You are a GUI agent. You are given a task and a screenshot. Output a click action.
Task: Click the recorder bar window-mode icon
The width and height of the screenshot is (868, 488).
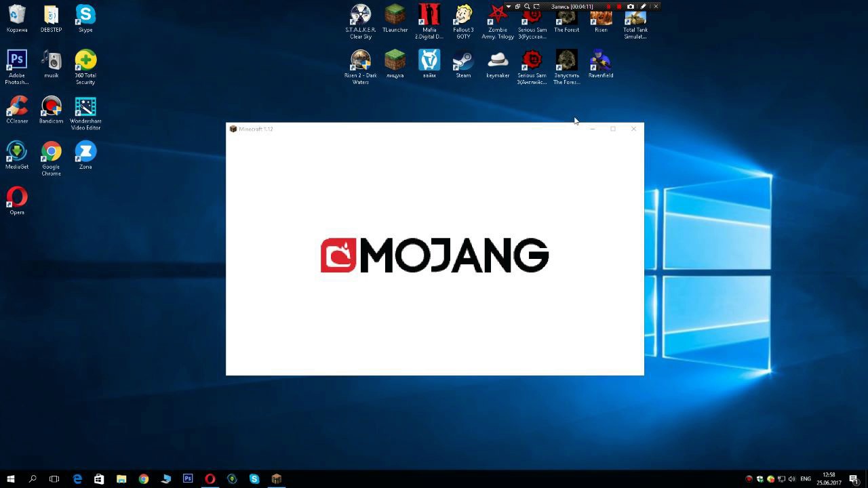(518, 7)
